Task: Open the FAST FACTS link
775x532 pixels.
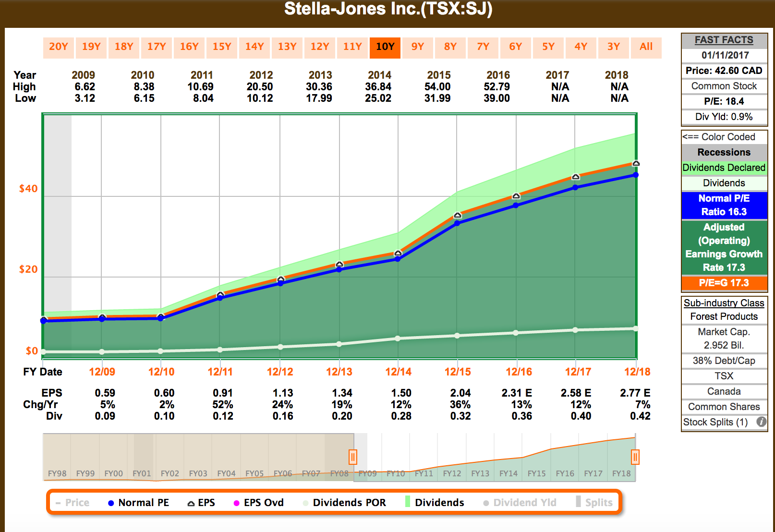Action: point(724,40)
